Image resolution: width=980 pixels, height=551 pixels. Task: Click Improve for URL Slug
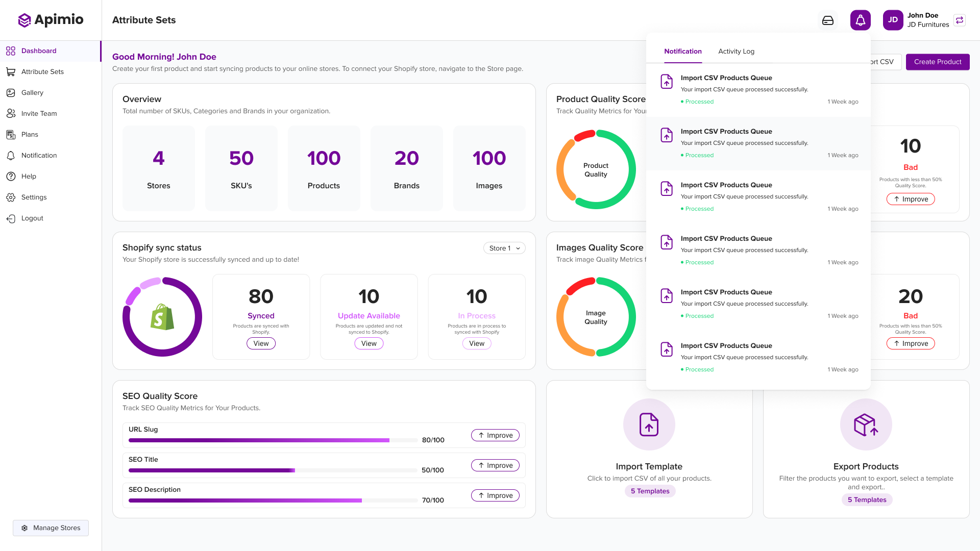495,436
